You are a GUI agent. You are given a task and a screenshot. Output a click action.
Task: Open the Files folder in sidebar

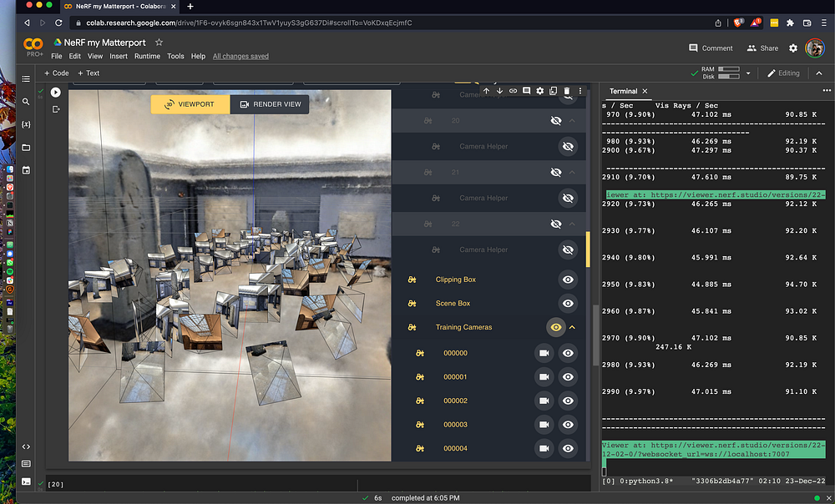click(26, 148)
